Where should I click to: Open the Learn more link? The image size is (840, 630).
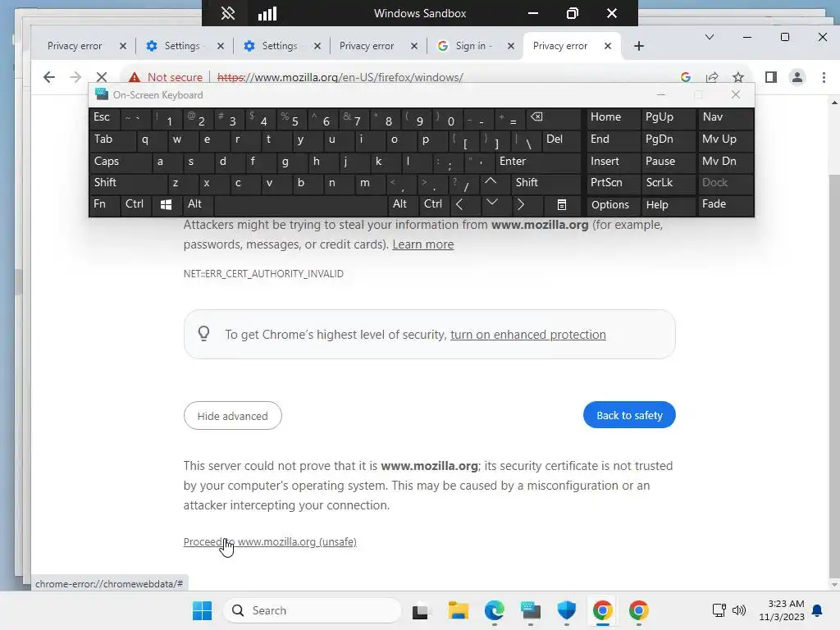point(423,244)
